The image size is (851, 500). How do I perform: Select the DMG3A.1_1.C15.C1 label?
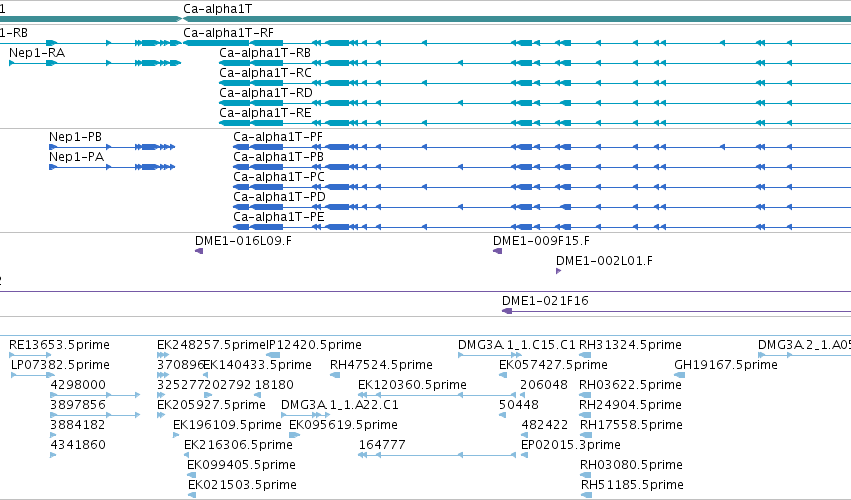point(517,345)
